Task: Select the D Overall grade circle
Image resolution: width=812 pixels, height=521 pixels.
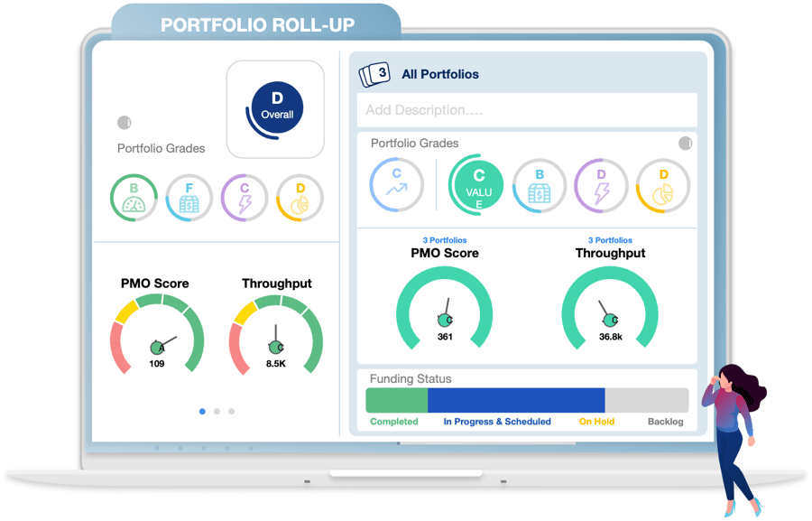Action: click(275, 106)
